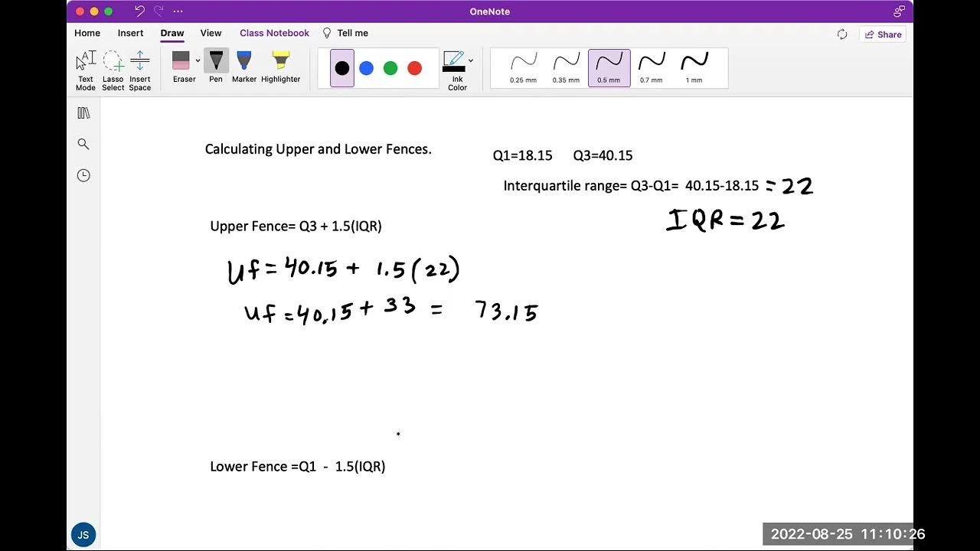Choose the blue ink color
Viewport: 980px width, 551px height.
point(367,68)
